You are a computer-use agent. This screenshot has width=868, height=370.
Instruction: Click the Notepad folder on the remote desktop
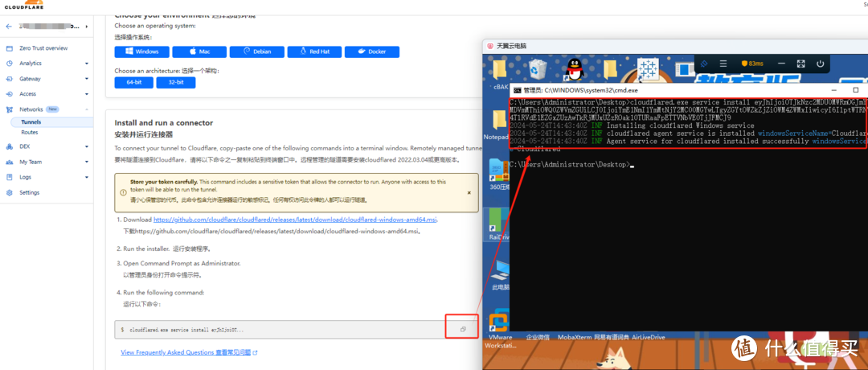500,120
